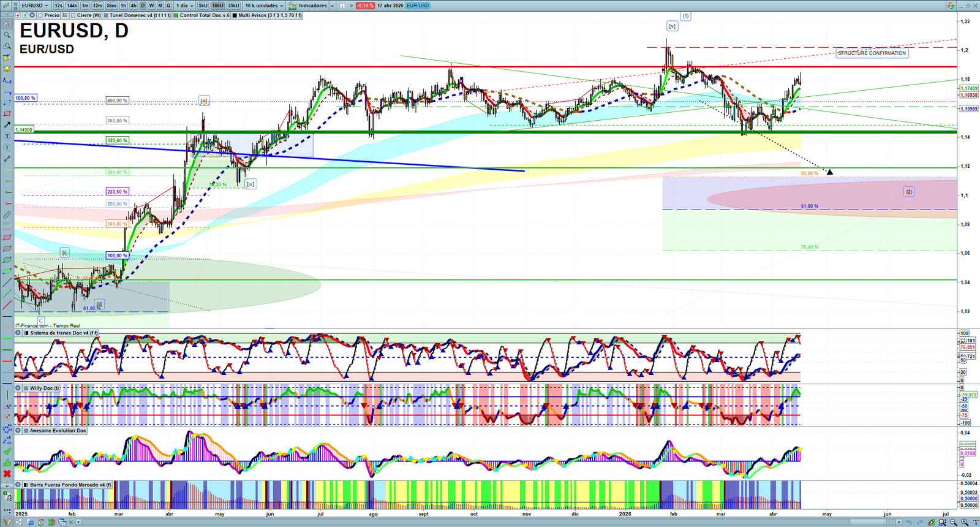Click the Indicadores chart icon

(x=293, y=6)
